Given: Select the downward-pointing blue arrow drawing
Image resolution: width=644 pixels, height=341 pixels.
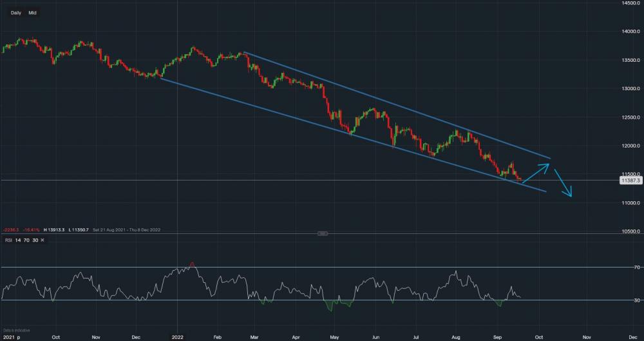Looking at the screenshot, I should (x=562, y=184).
